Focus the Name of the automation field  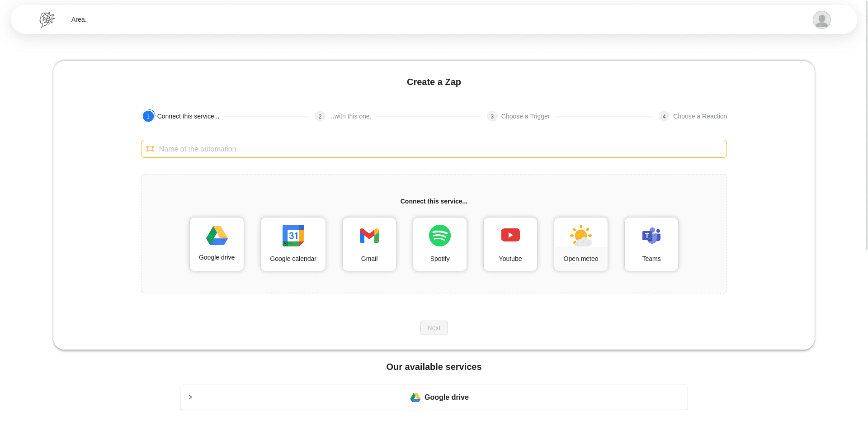(434, 149)
